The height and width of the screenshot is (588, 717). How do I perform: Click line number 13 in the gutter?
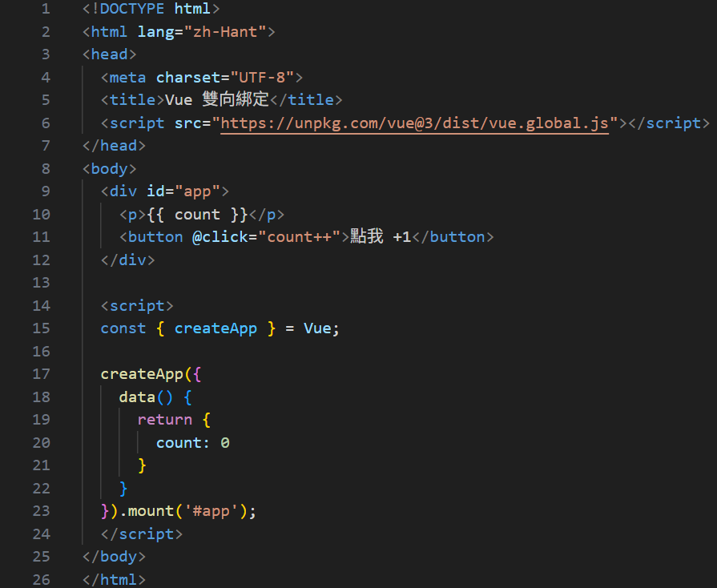point(41,283)
